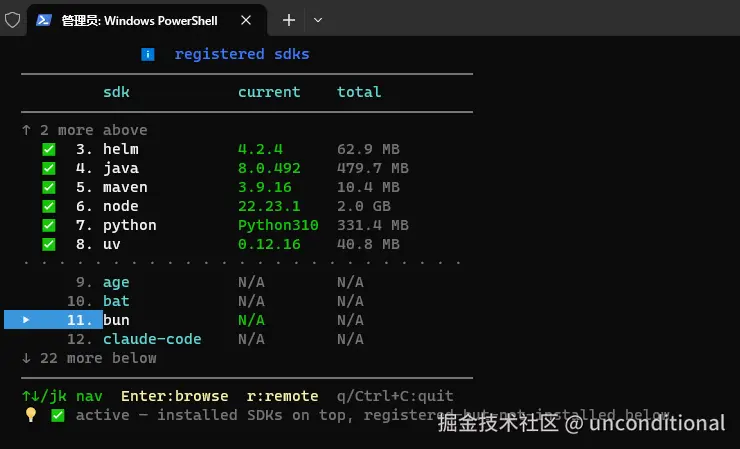Open the new tab profile dropdown arrow
Viewport: 740px width, 449px height.
(318, 20)
